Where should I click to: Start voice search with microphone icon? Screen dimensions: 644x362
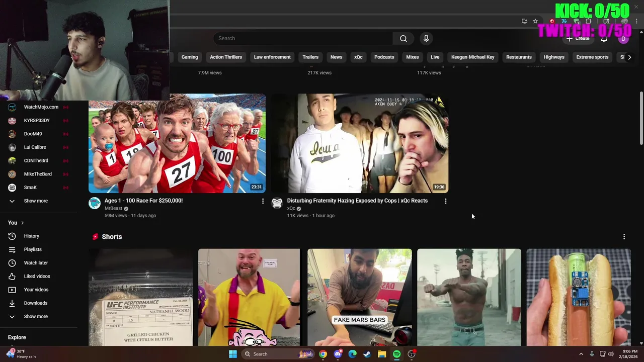(x=426, y=39)
